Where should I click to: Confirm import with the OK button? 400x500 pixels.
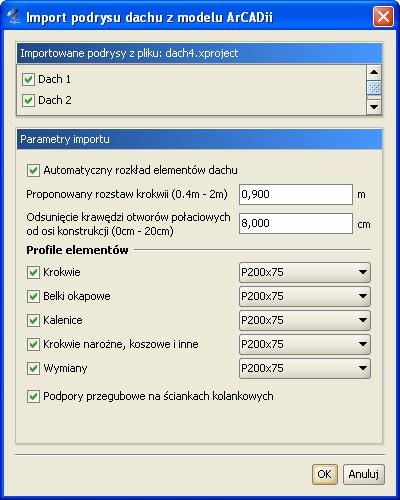click(325, 474)
